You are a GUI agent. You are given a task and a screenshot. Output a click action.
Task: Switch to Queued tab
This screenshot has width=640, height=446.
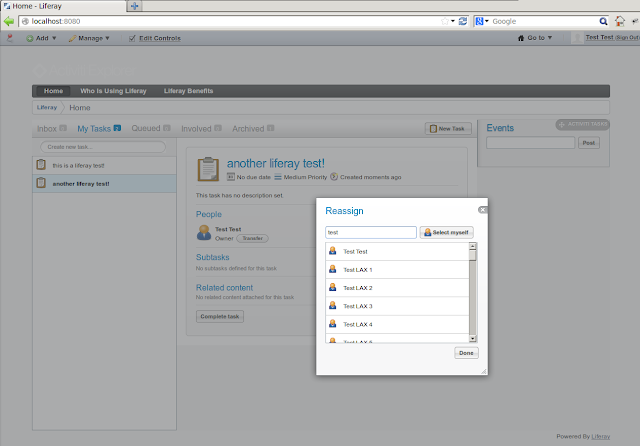tap(151, 128)
